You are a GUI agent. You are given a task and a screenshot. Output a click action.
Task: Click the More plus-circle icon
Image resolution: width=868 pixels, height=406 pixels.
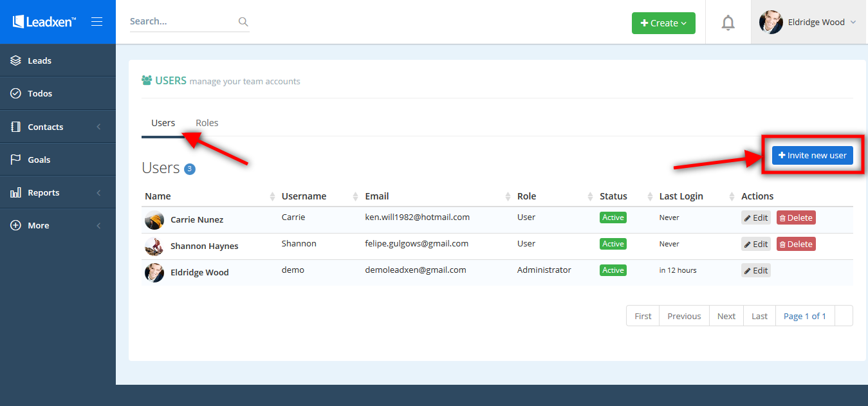(16, 225)
